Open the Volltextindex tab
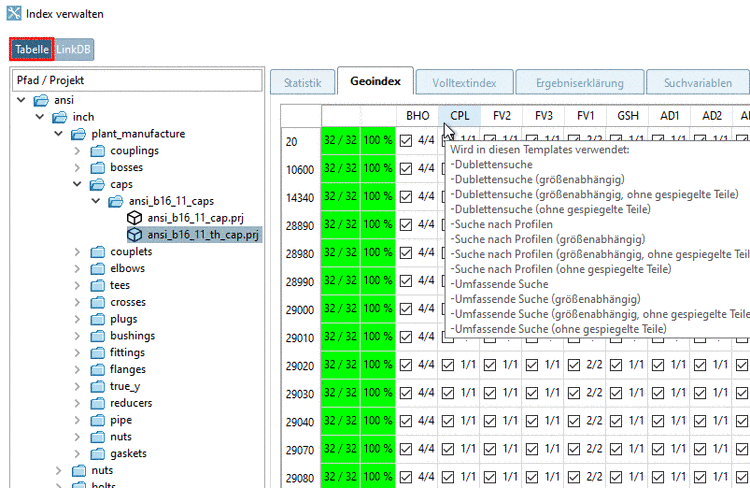The width and height of the screenshot is (750, 488). pyautogui.click(x=464, y=83)
